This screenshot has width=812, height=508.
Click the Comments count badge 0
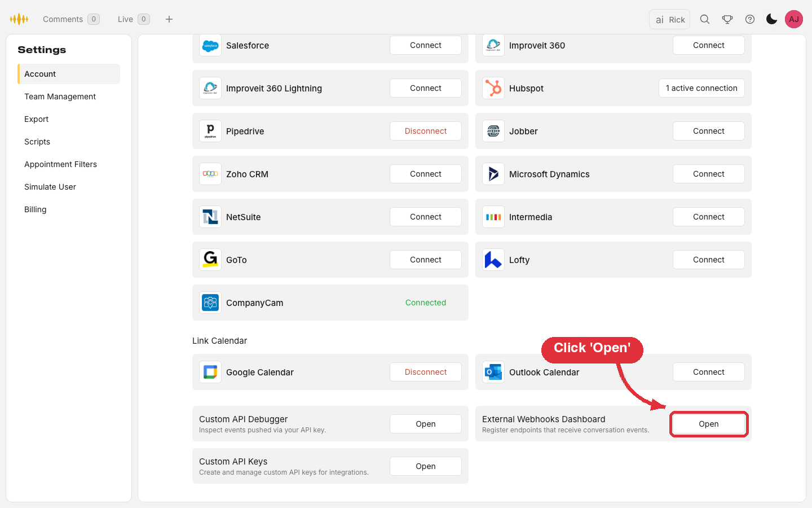point(94,19)
